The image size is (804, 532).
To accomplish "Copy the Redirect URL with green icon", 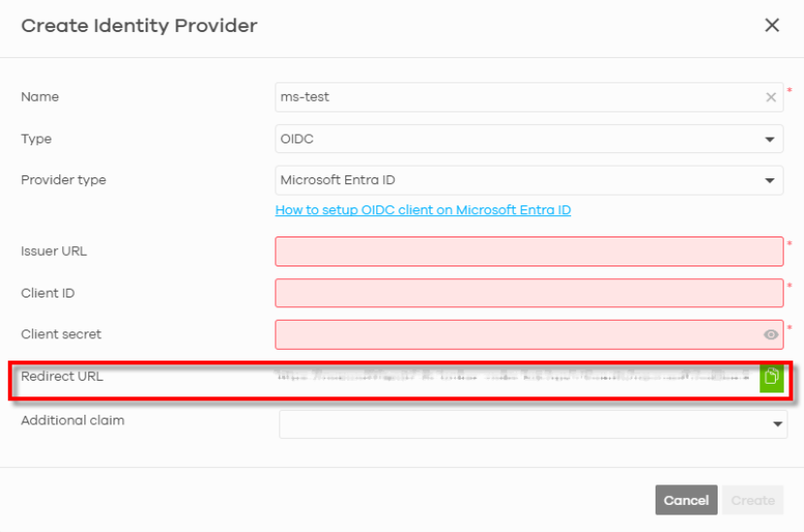I will 771,378.
